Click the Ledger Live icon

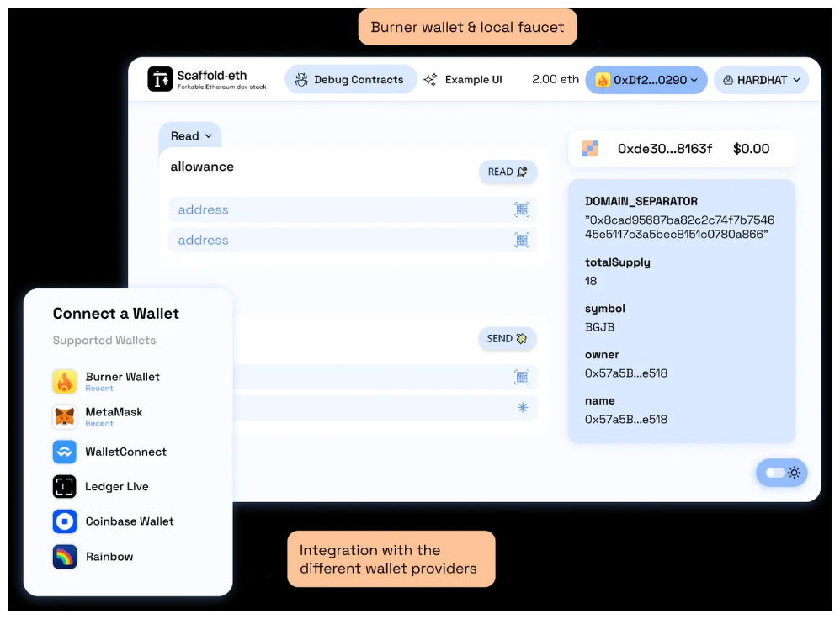(65, 486)
